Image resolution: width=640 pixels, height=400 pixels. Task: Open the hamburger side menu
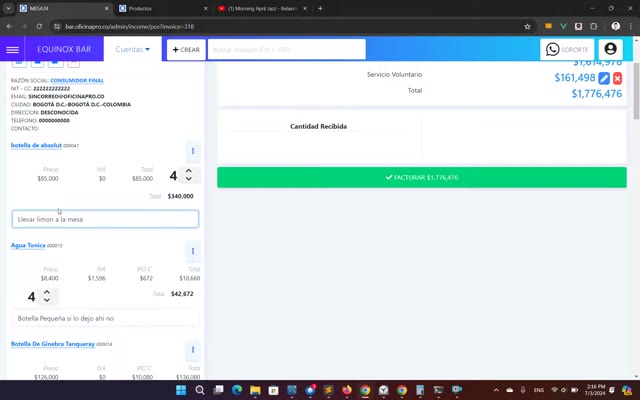(x=12, y=49)
